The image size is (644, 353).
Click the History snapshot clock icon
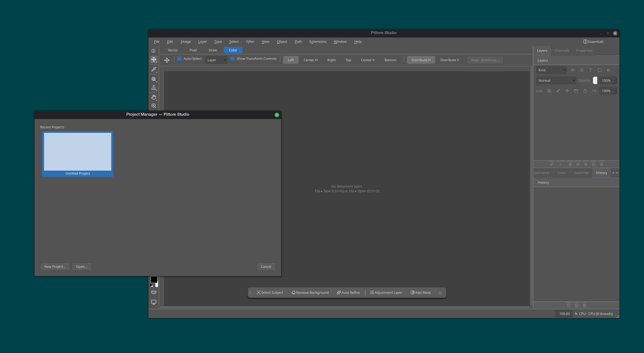point(568,305)
